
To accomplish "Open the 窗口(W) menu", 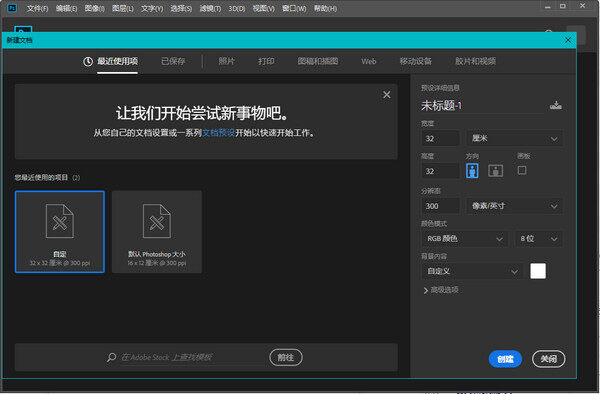I will tap(294, 8).
